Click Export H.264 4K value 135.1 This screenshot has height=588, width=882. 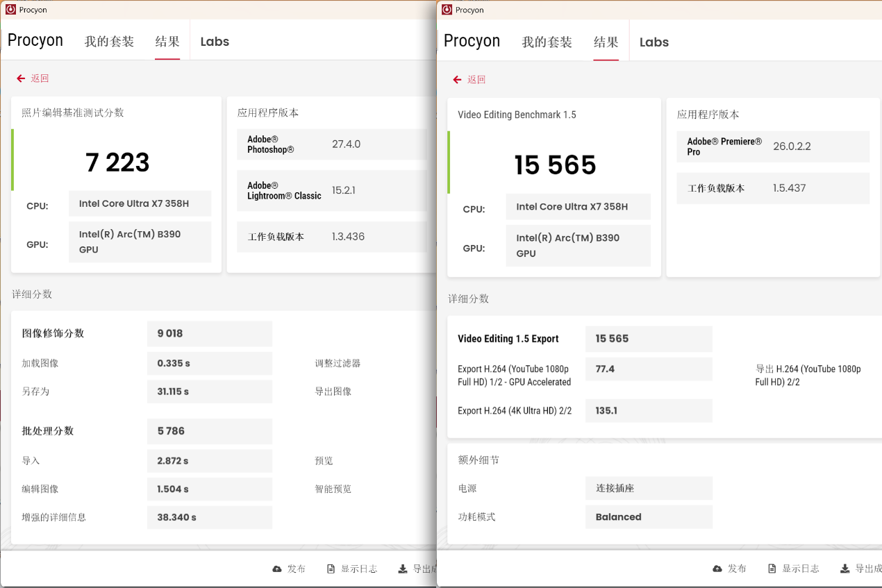[649, 410]
